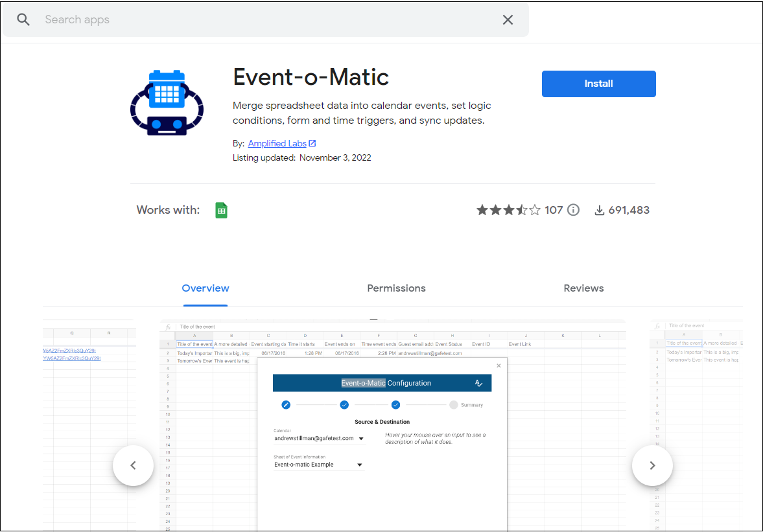
Task: Expand the Event-o-matic Example sheet selector arrow
Action: click(x=358, y=464)
